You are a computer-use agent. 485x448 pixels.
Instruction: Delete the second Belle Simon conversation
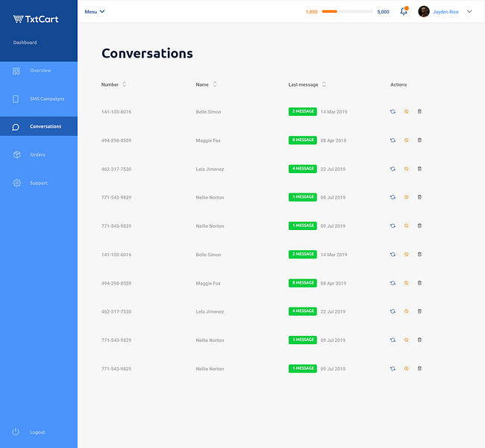pos(419,255)
